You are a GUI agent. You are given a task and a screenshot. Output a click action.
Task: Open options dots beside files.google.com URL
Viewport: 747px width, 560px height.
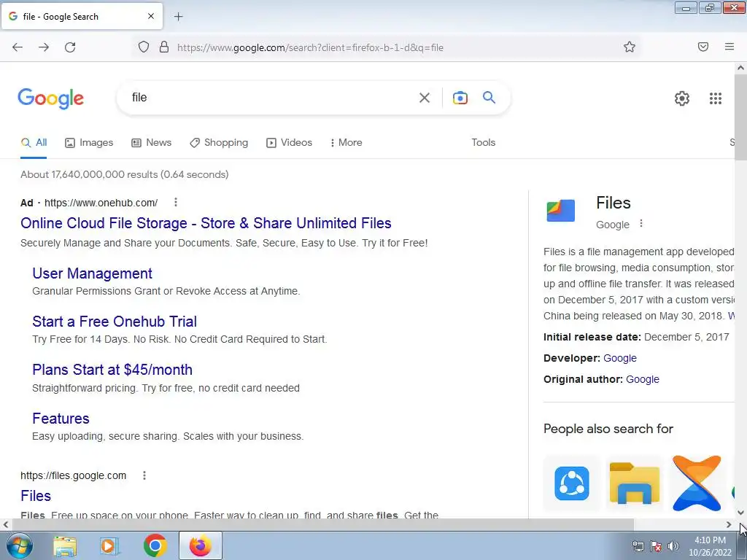click(x=144, y=475)
